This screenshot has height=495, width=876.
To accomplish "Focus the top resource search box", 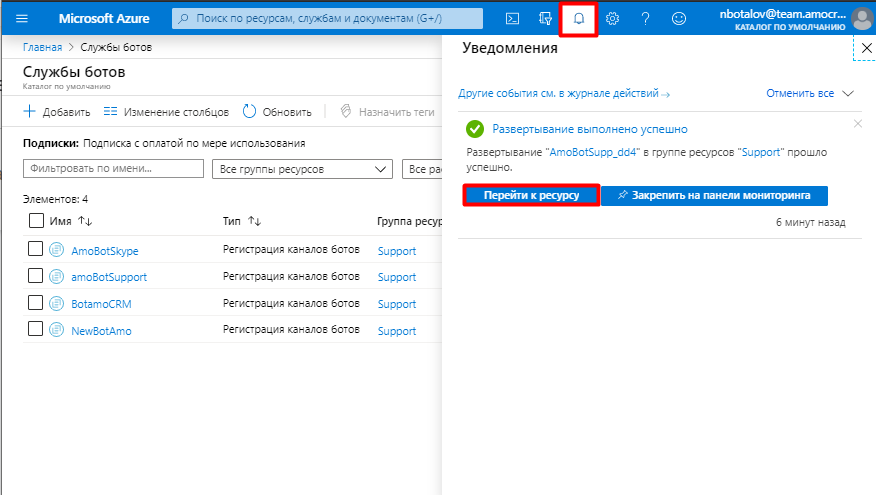I will 327,18.
